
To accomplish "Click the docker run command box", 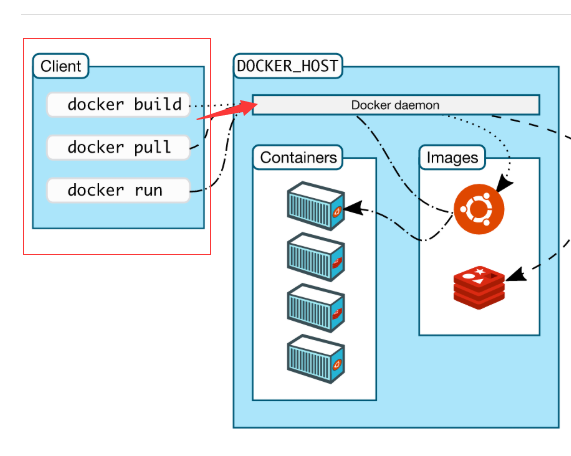I will click(118, 190).
